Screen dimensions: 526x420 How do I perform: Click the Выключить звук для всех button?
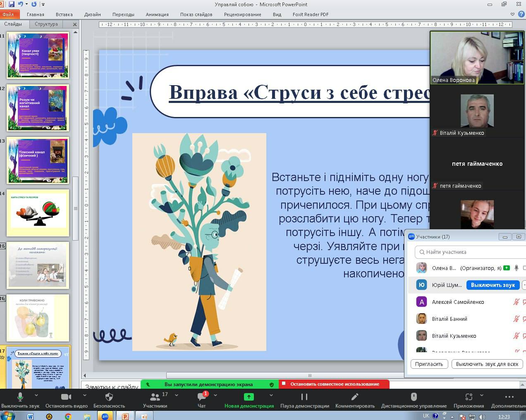(487, 364)
